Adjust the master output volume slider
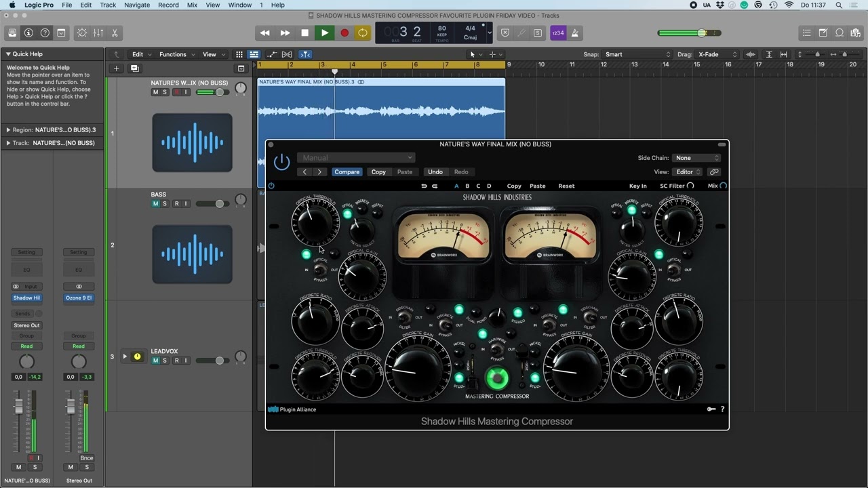Image resolution: width=868 pixels, height=488 pixels. [690, 33]
